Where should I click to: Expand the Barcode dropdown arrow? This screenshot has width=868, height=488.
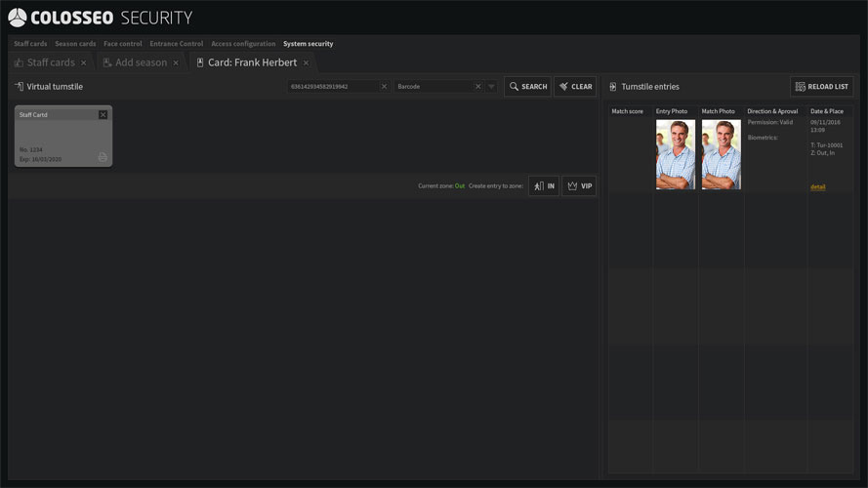click(491, 86)
